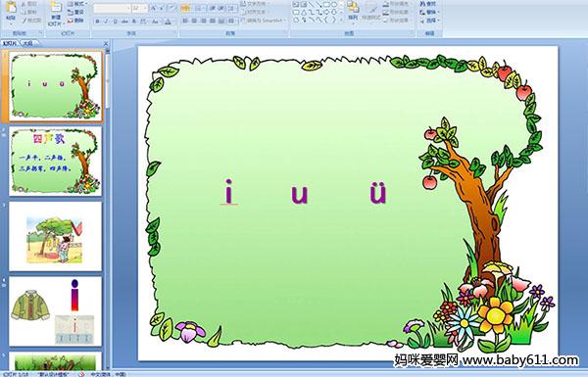Justify the text
The image size is (588, 377).
click(213, 21)
